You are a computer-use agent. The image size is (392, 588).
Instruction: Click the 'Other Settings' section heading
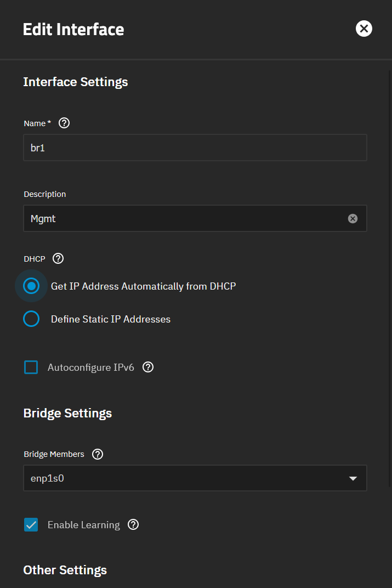65,570
